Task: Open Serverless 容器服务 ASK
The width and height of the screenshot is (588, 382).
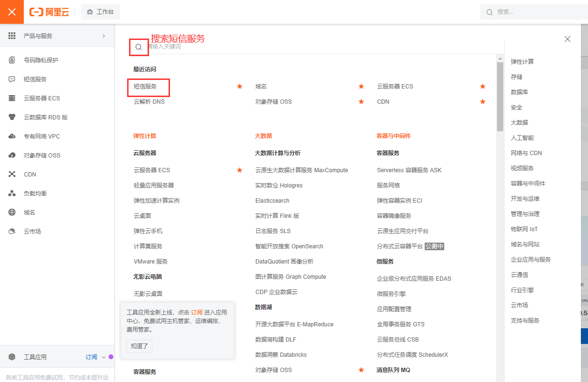Action: tap(409, 170)
